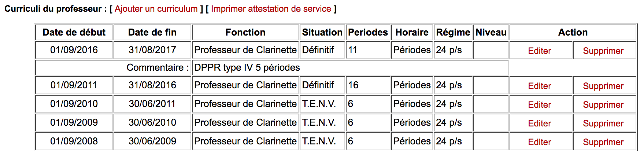Delete the curriculum starting 01/09/2009
This screenshot has width=644, height=151.
point(603,124)
